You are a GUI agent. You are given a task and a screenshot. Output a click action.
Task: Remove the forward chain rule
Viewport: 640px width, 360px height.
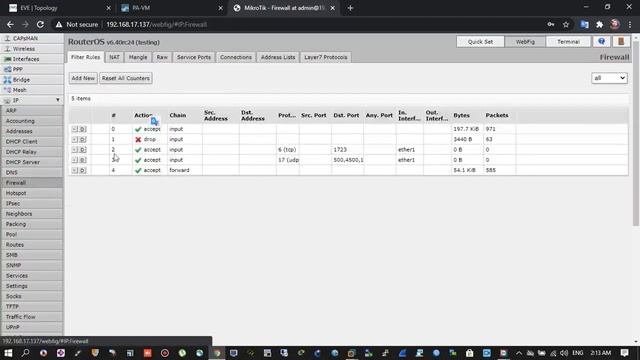pos(74,170)
